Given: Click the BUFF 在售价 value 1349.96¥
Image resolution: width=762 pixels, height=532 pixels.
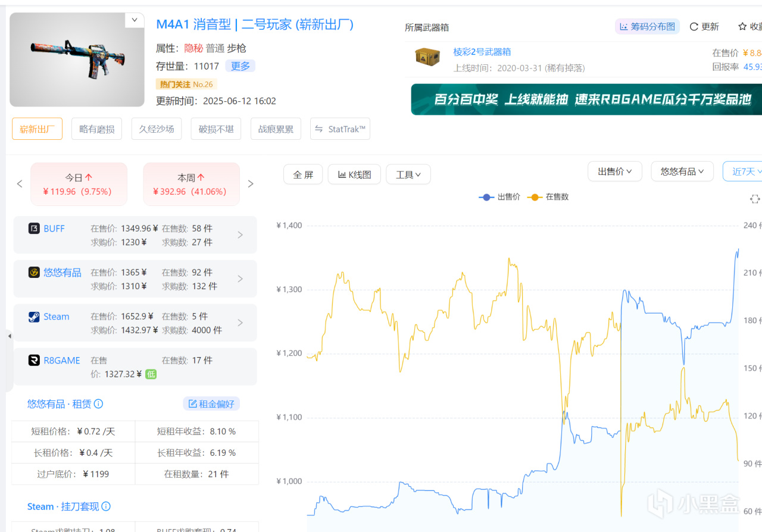Looking at the screenshot, I should coord(140,229).
